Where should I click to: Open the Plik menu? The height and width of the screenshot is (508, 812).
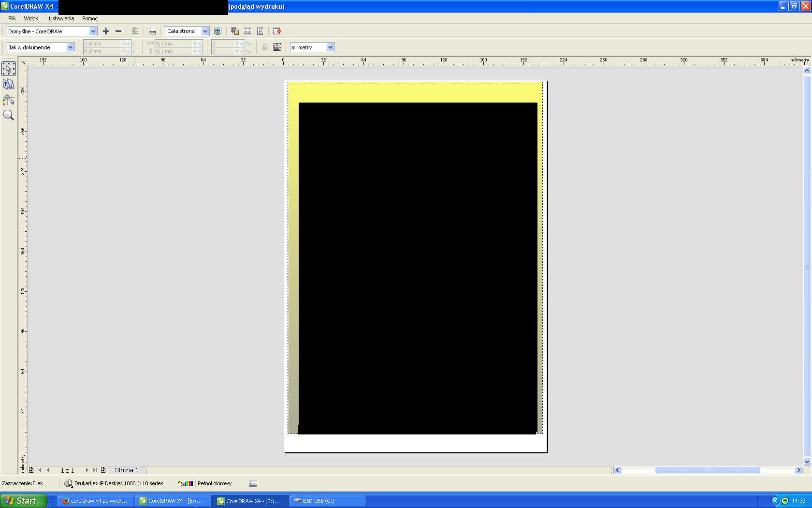(12, 18)
